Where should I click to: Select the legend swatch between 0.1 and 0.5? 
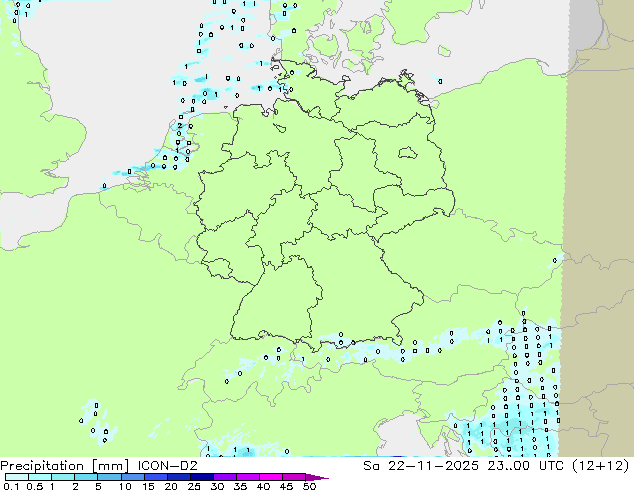[17, 477]
